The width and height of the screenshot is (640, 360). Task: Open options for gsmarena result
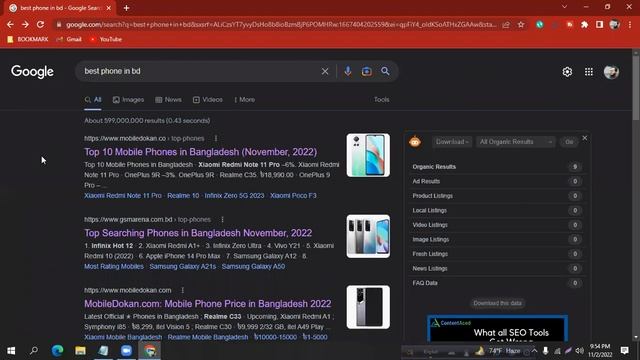[222, 220]
